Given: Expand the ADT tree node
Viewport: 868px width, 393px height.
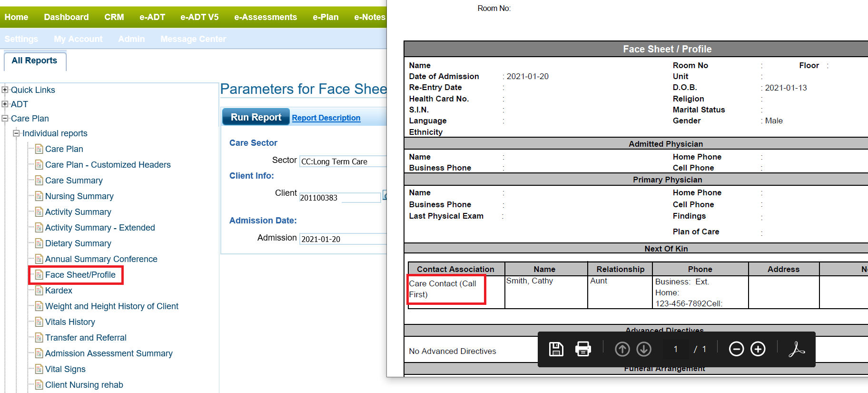Looking at the screenshot, I should 5,104.
